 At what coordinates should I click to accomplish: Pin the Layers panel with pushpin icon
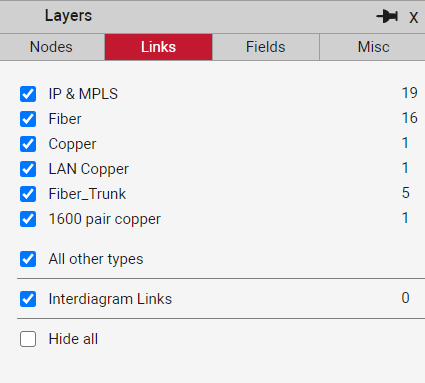[387, 16]
